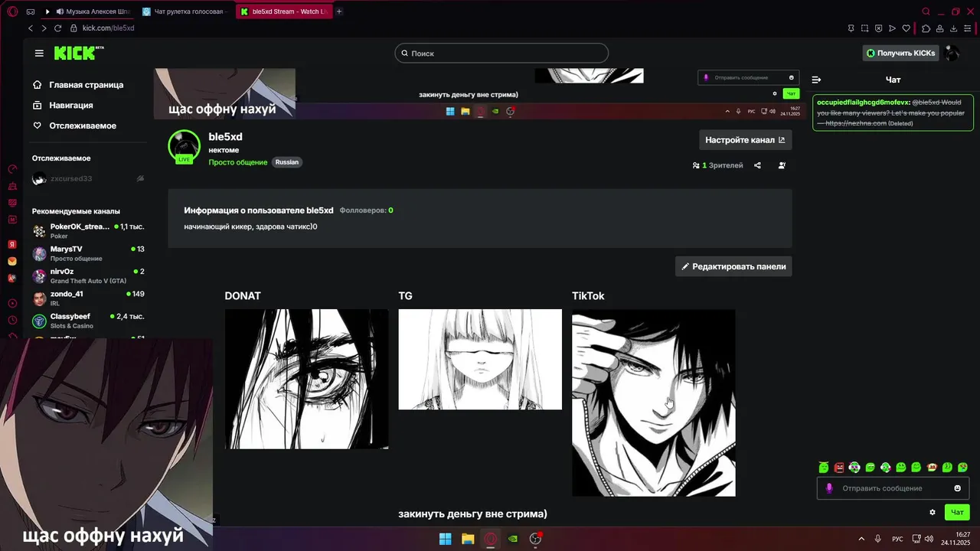The width and height of the screenshot is (980, 551).
Task: Focus the Поиск search field
Action: click(x=501, y=54)
